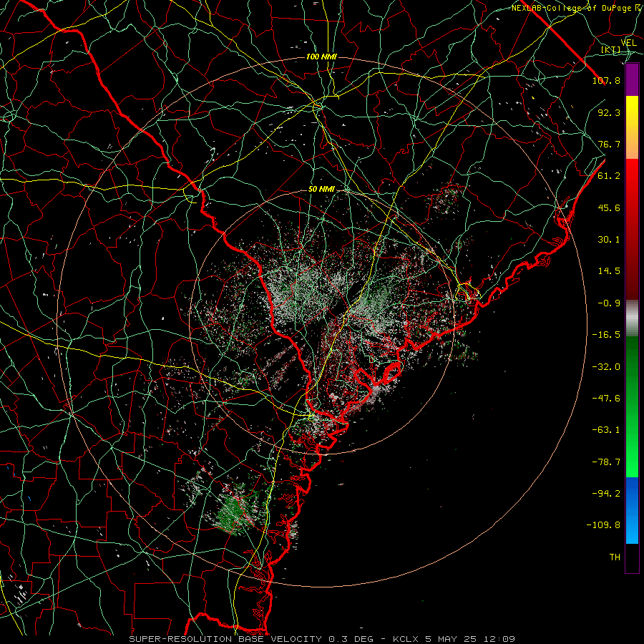The image size is (644, 644).
Task: Click the yellow-orange segment of the color bar
Action: pyautogui.click(x=632, y=127)
